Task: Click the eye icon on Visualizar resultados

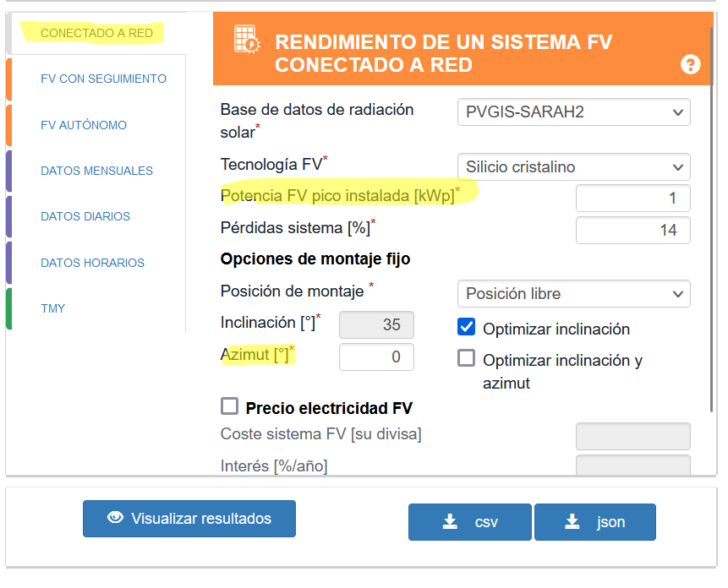Action: 116,518
